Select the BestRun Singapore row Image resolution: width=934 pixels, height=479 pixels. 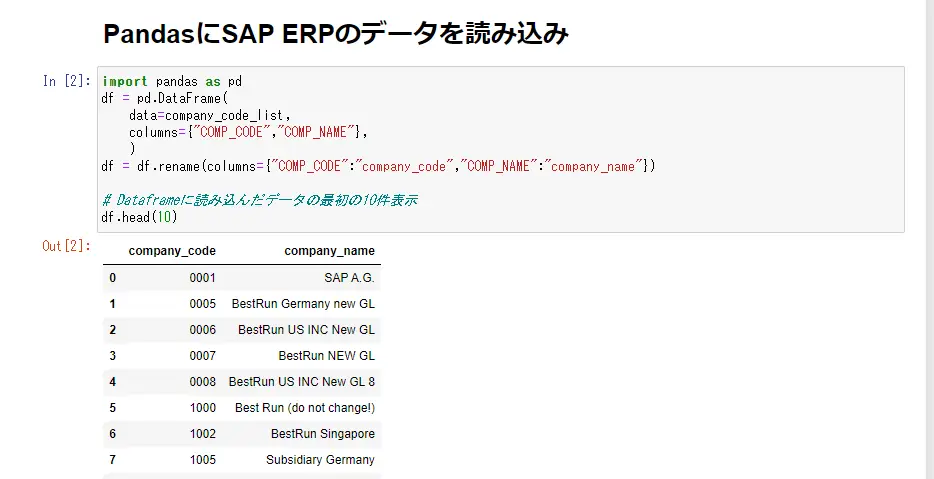click(x=242, y=434)
